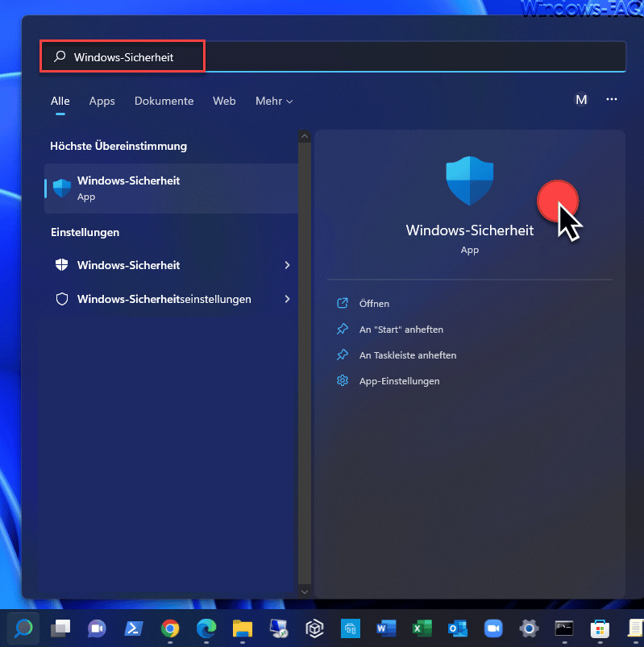Click the up arrow of the results scrollbar
This screenshot has width=644, height=647.
tap(305, 136)
